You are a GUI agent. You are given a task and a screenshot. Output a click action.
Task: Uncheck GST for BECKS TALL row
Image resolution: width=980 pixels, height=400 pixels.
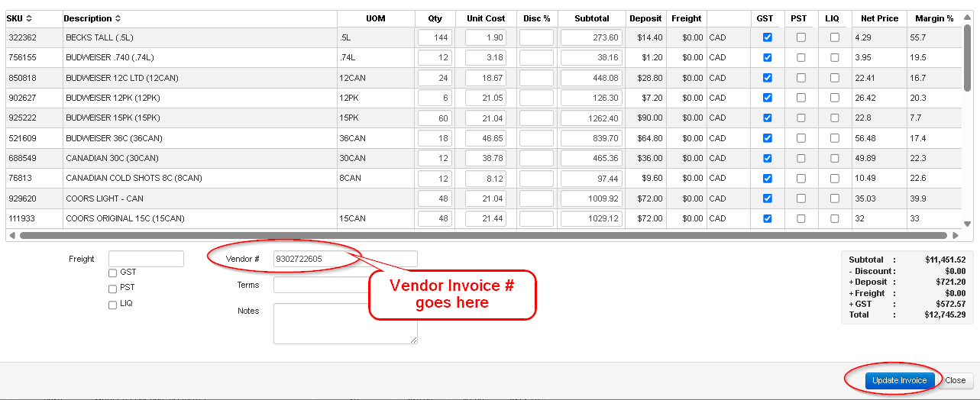pyautogui.click(x=768, y=37)
